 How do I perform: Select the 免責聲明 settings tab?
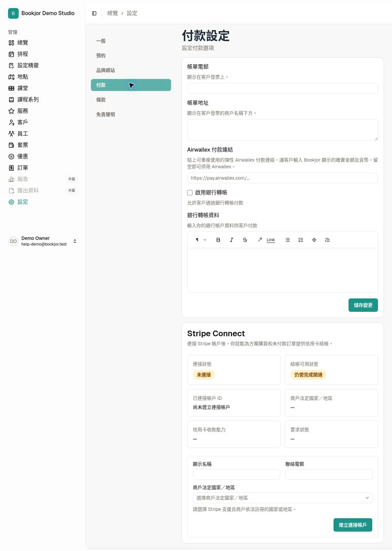tap(131, 114)
